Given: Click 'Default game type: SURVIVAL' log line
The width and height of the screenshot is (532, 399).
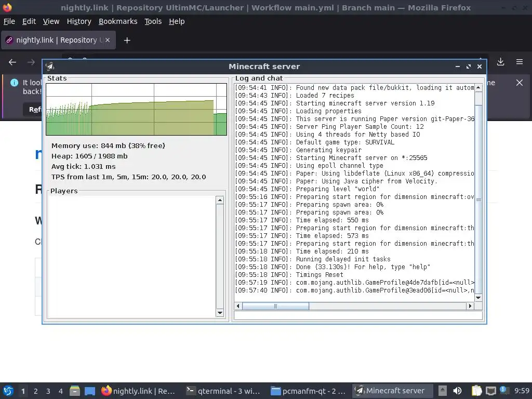Looking at the screenshot, I should (314, 142).
